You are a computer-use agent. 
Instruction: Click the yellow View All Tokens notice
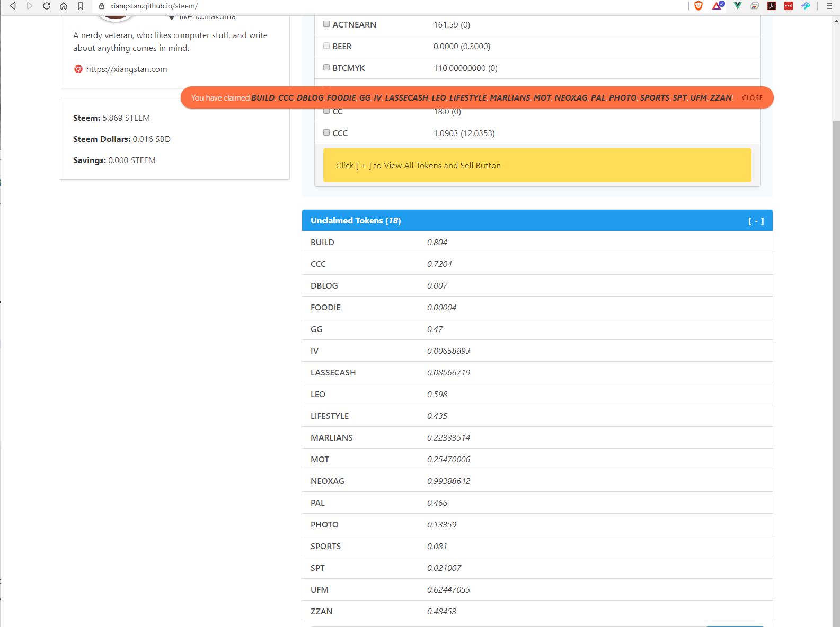pos(537,165)
